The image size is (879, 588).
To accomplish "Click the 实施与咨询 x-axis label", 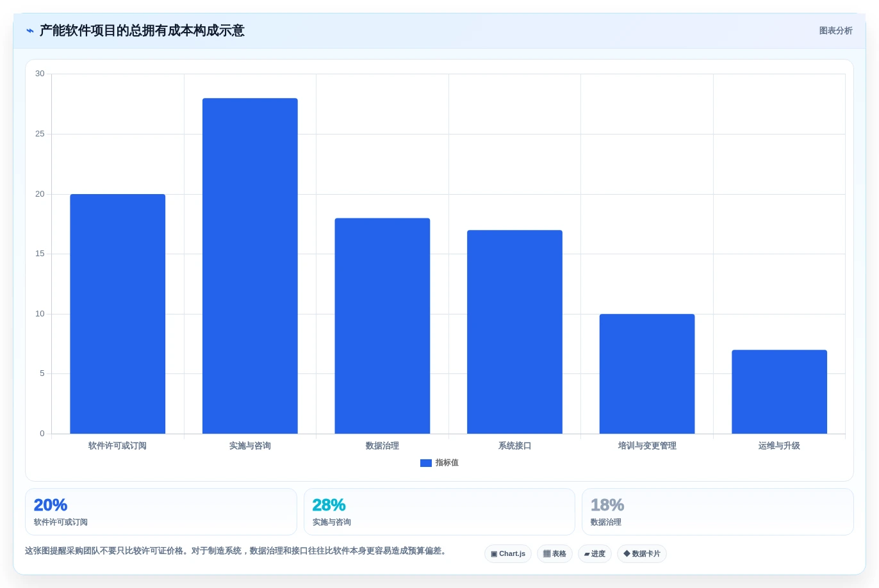I will point(250,446).
